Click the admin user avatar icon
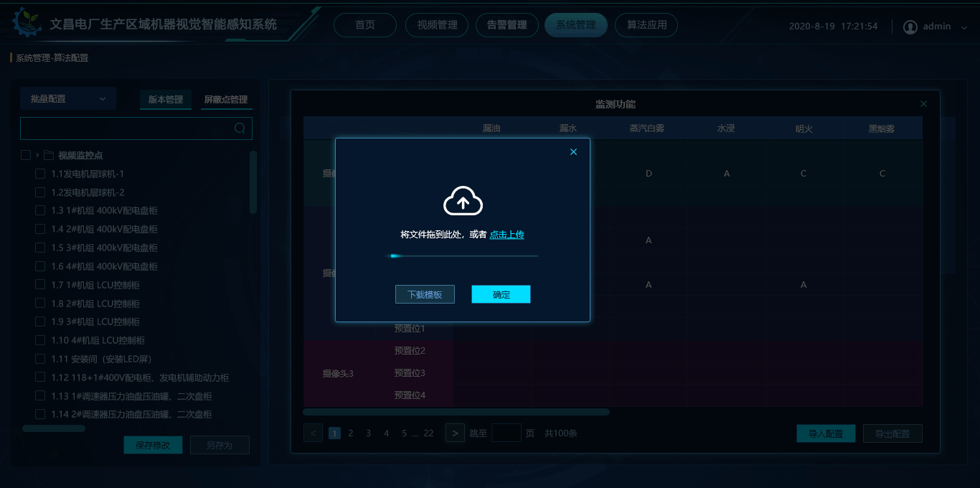This screenshot has height=488, width=980. pyautogui.click(x=910, y=26)
